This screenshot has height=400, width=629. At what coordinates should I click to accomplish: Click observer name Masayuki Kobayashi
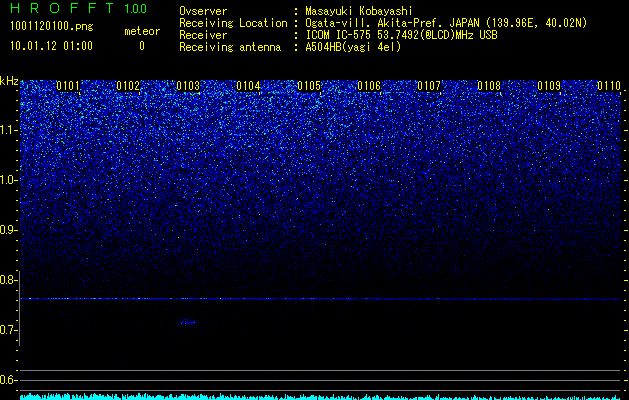358,11
